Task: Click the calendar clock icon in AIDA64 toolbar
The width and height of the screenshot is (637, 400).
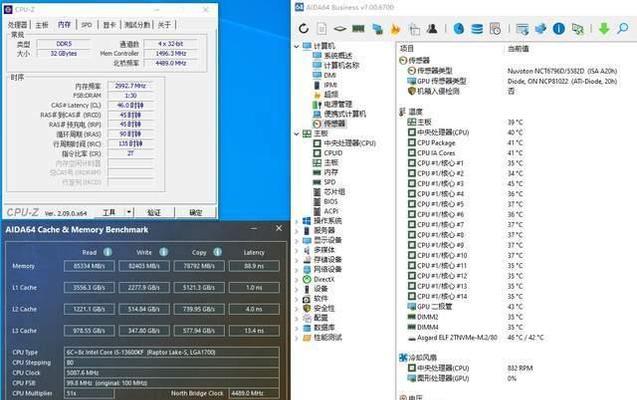Action: tap(495, 28)
